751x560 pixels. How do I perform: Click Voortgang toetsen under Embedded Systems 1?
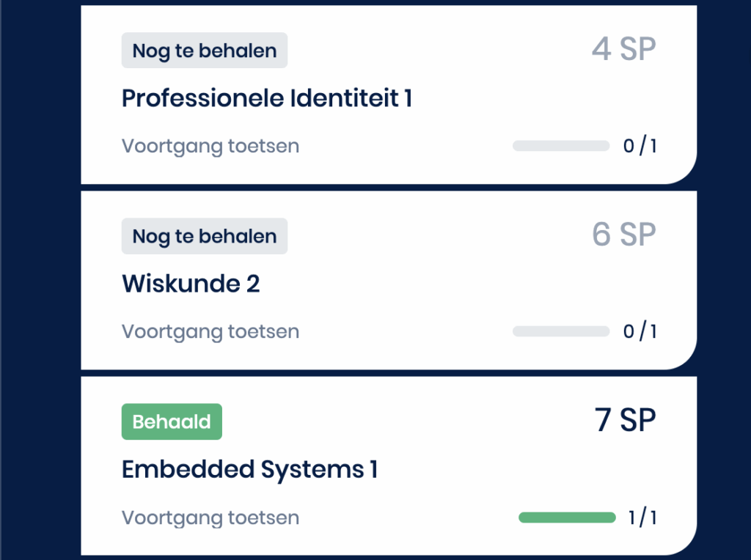(210, 517)
